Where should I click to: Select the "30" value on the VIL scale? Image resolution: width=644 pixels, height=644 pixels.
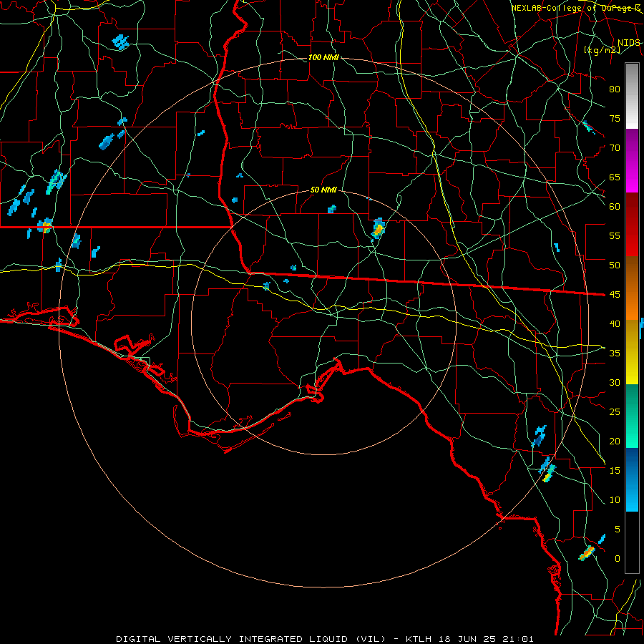click(x=615, y=383)
